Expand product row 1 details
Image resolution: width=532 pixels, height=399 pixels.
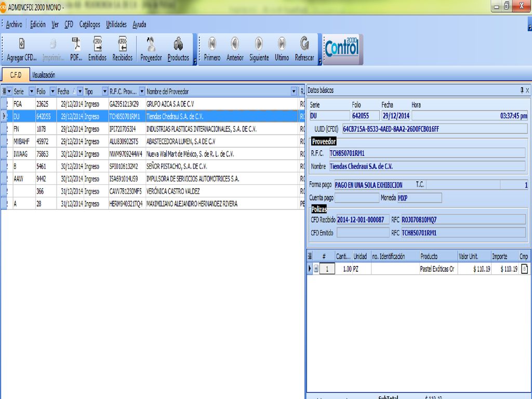[316, 269]
